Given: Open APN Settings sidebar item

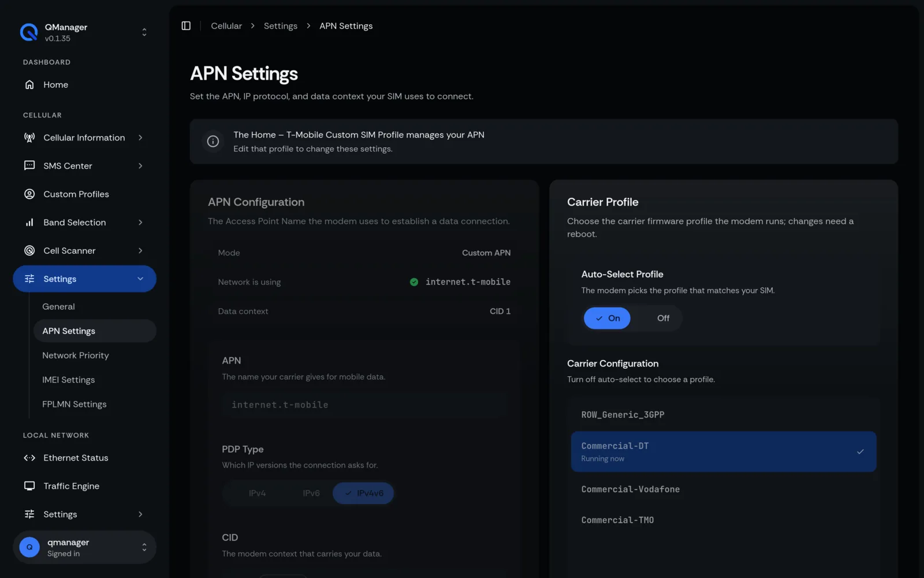Looking at the screenshot, I should point(95,331).
